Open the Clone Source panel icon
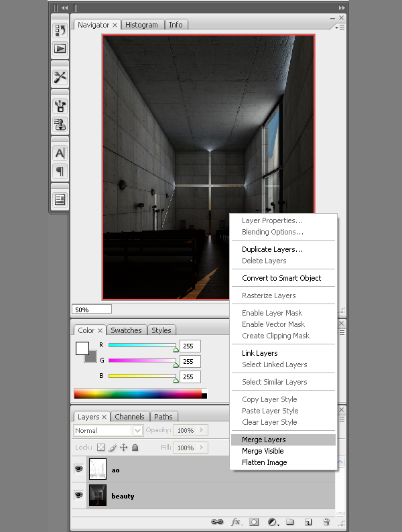The image size is (402, 532). click(x=60, y=124)
